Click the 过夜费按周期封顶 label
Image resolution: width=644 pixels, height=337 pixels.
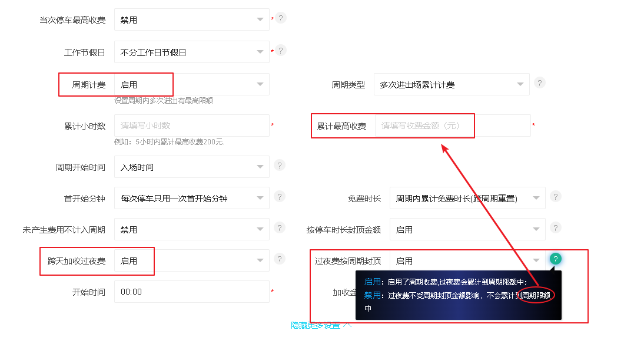(348, 261)
